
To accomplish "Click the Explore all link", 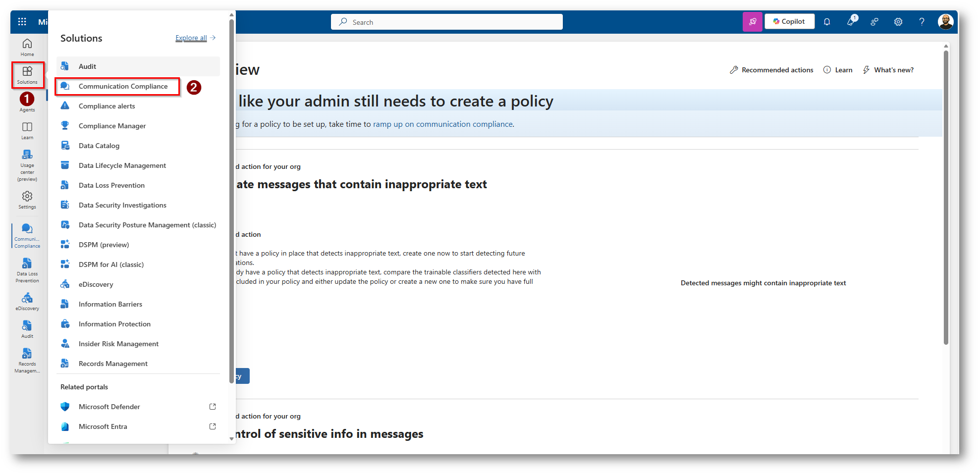I will coord(191,38).
